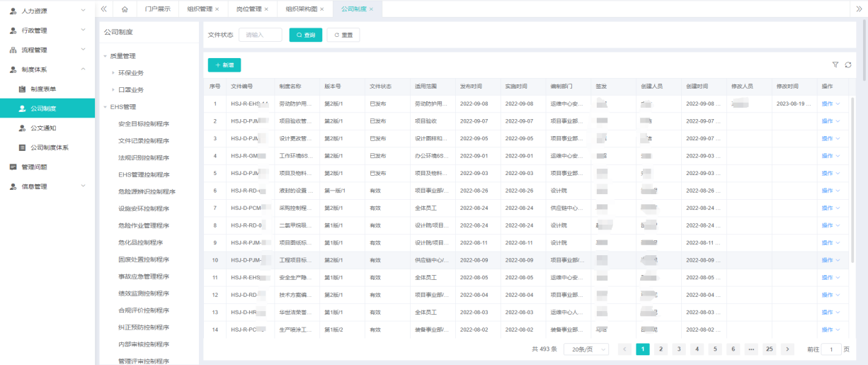
Task: Click cell 2023-08-19 in 修改时间 column
Action: (794, 104)
